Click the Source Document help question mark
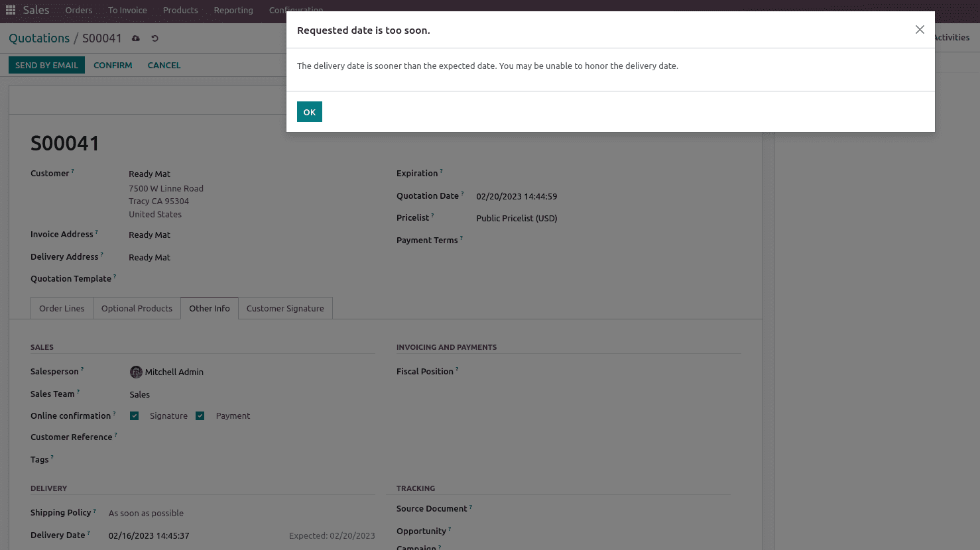This screenshot has height=550, width=980. (x=471, y=506)
